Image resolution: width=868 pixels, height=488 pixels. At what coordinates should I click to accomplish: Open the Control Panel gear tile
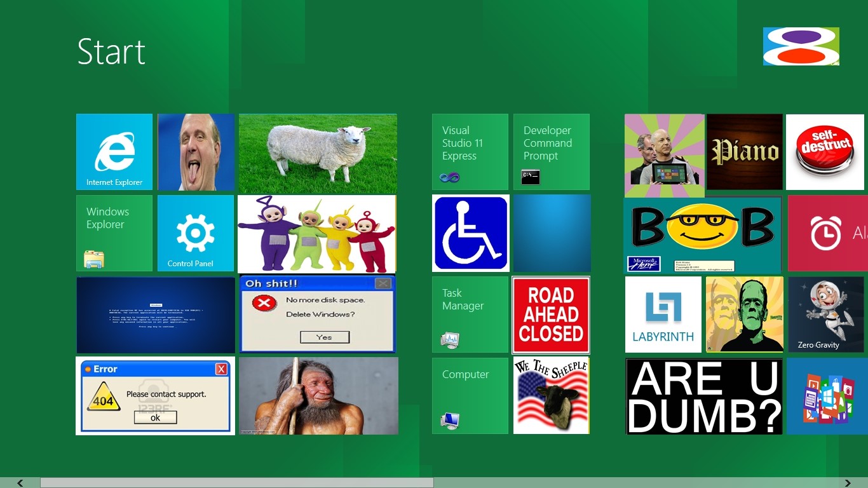pyautogui.click(x=196, y=233)
